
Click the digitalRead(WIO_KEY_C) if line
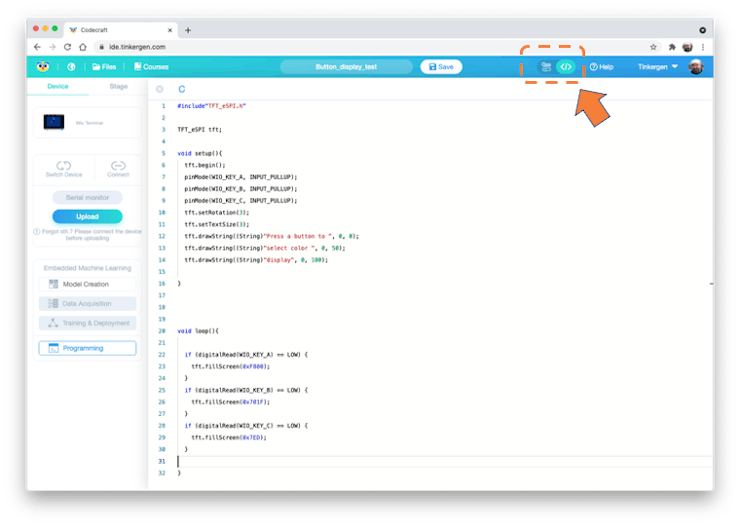pyautogui.click(x=246, y=426)
